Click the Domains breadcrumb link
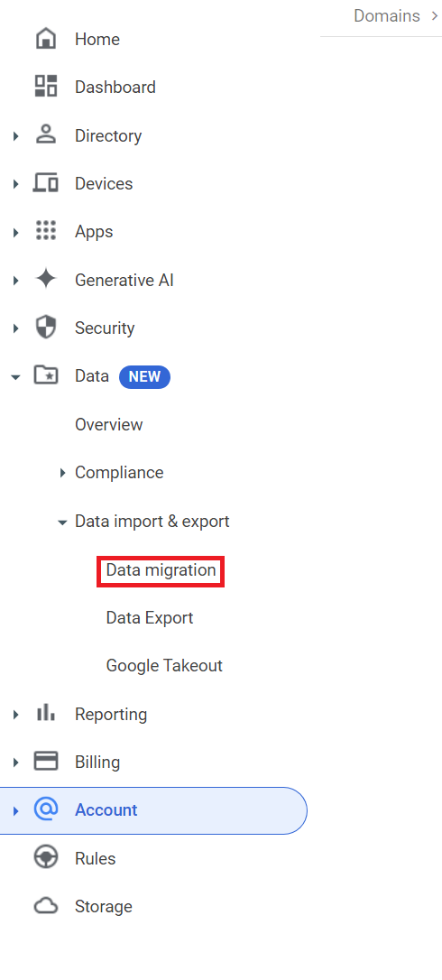 (x=387, y=15)
